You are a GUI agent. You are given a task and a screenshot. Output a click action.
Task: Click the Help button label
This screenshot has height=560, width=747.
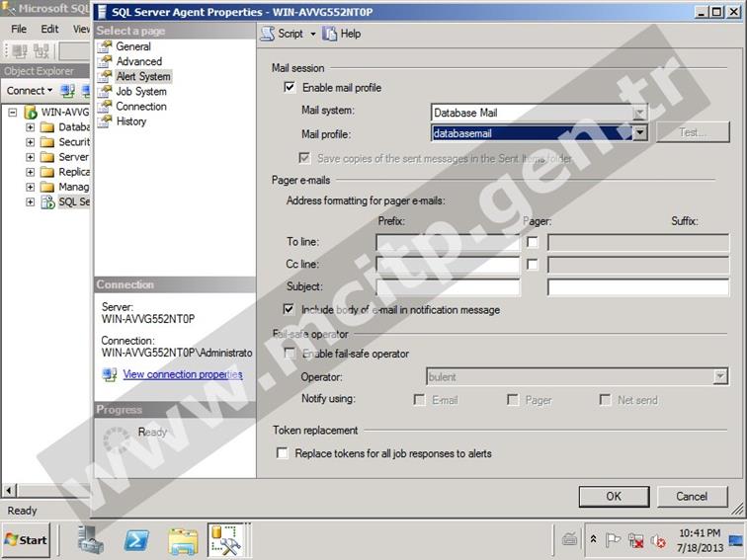pos(350,34)
